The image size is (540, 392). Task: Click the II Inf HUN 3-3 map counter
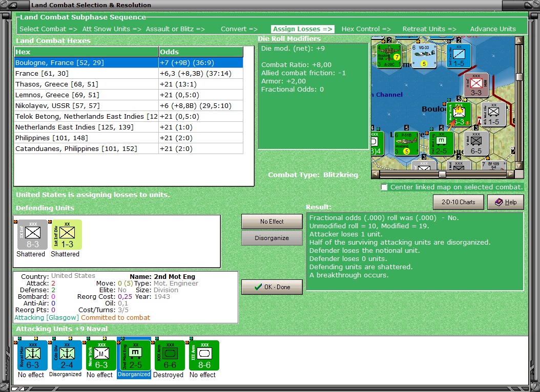(476, 84)
